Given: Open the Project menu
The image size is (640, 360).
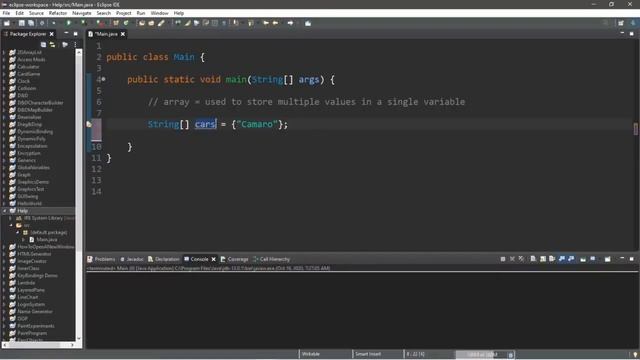Looking at the screenshot, I should click(124, 13).
